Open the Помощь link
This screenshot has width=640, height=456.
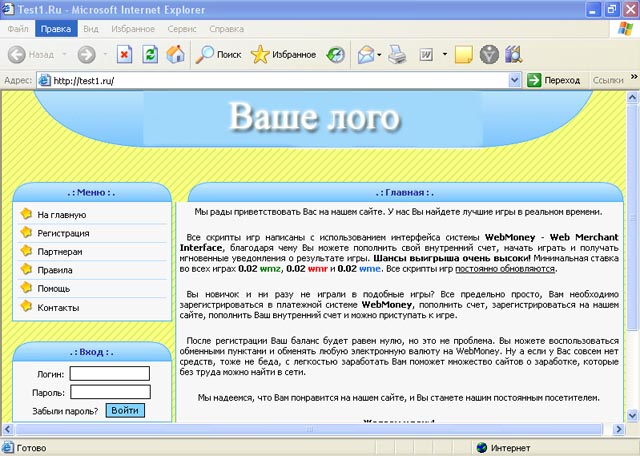click(53, 289)
